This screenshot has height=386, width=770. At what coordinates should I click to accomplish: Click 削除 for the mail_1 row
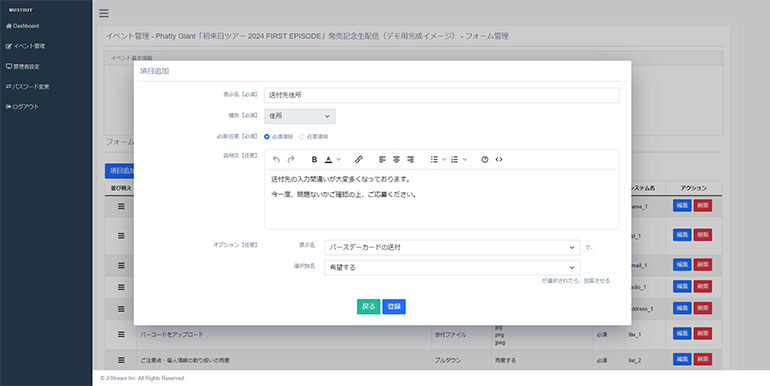coord(703,265)
